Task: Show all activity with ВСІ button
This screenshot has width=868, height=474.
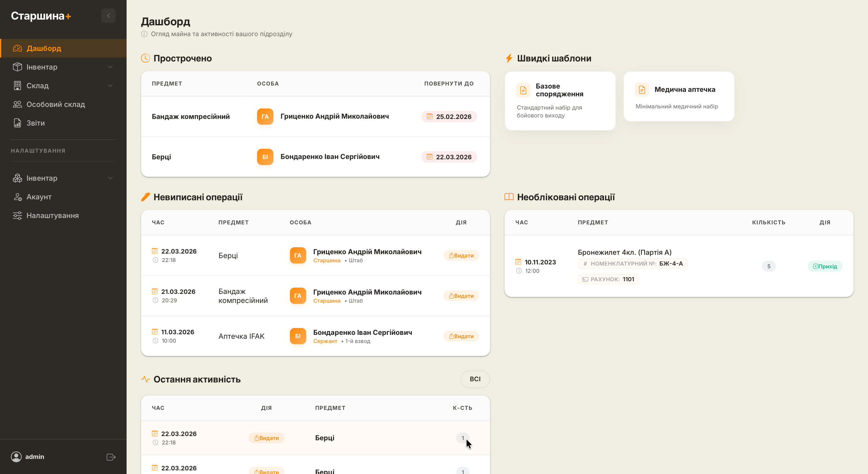Action: (x=475, y=379)
